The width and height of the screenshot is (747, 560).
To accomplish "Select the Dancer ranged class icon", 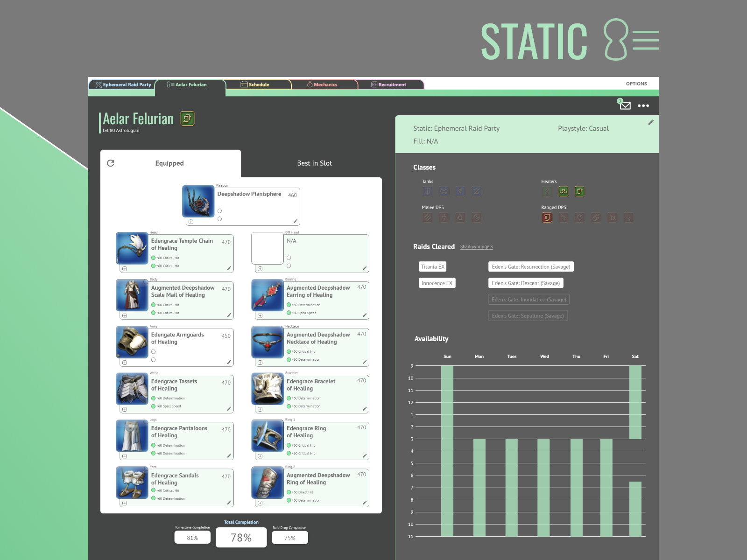I will pos(580,217).
